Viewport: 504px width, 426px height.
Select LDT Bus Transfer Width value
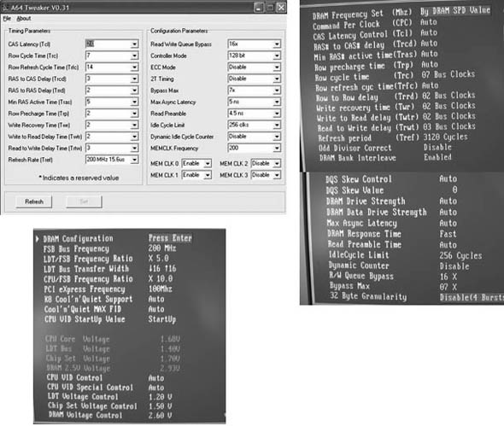coord(162,269)
